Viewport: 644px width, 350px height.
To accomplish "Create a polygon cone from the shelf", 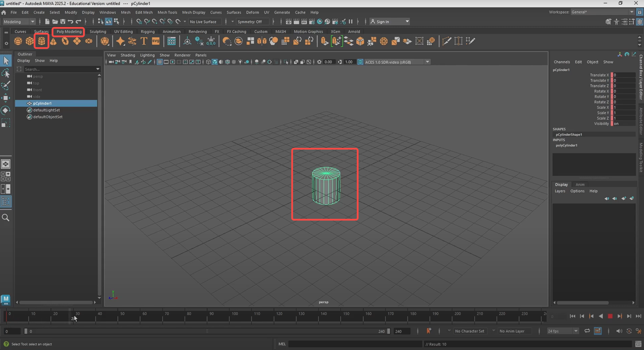I will pyautogui.click(x=53, y=41).
